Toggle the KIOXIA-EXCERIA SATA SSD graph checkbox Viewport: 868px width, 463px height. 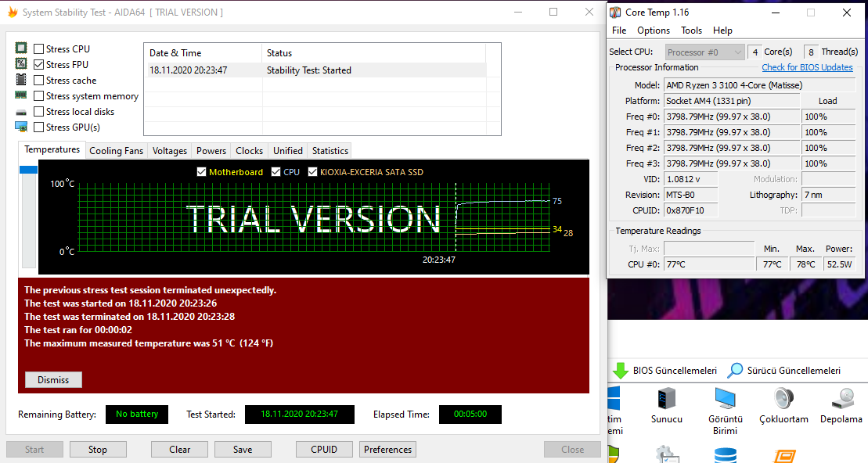coord(312,171)
